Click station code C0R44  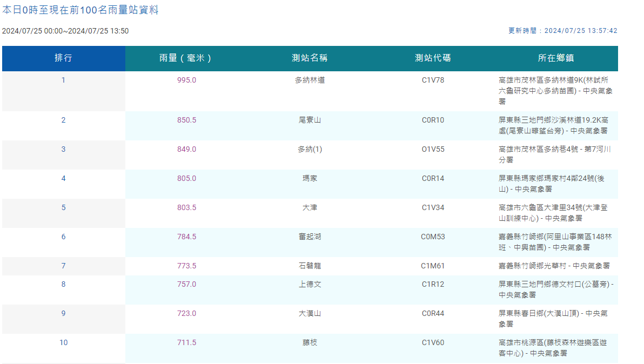(433, 314)
